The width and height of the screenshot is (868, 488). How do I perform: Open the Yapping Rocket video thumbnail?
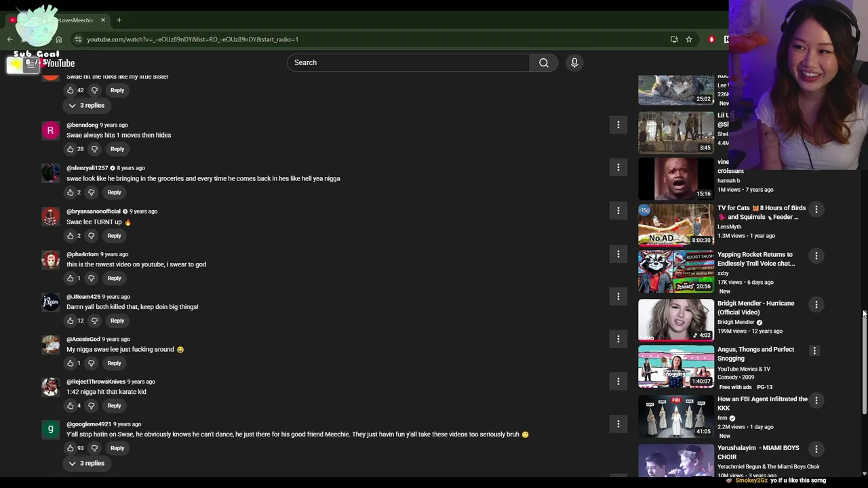pyautogui.click(x=676, y=271)
